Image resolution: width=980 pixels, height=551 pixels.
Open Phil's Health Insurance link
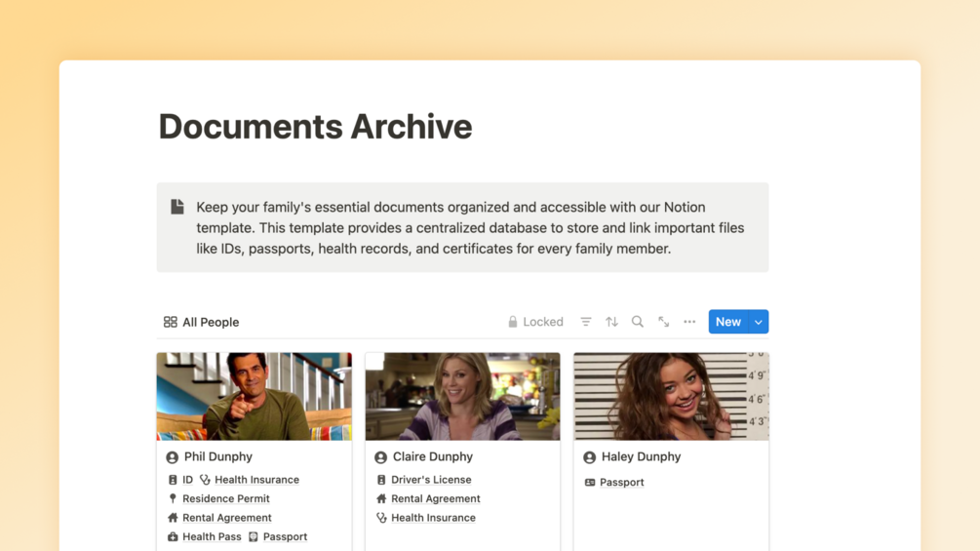coord(256,480)
